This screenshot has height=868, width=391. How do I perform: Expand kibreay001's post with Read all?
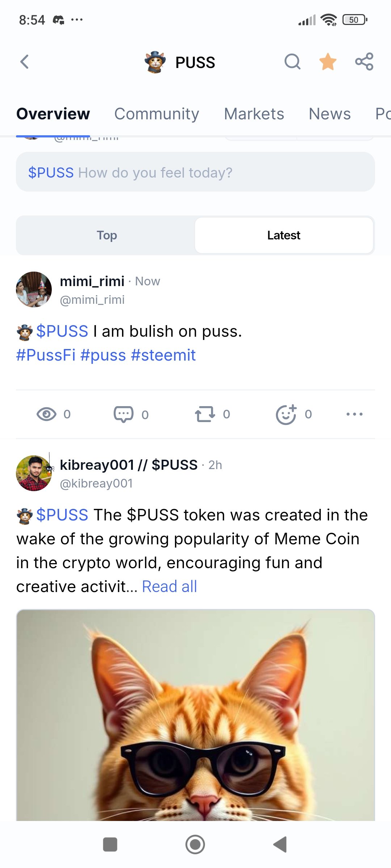pyautogui.click(x=169, y=587)
